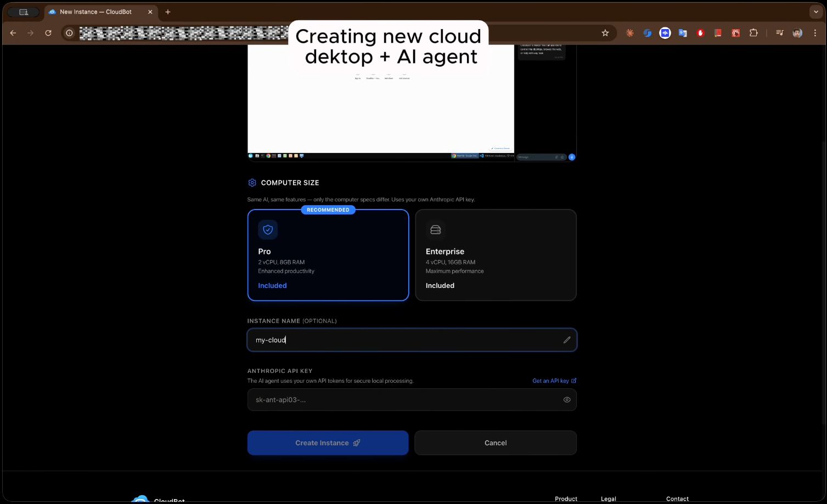Open the browser's three-dot menu

(x=815, y=33)
